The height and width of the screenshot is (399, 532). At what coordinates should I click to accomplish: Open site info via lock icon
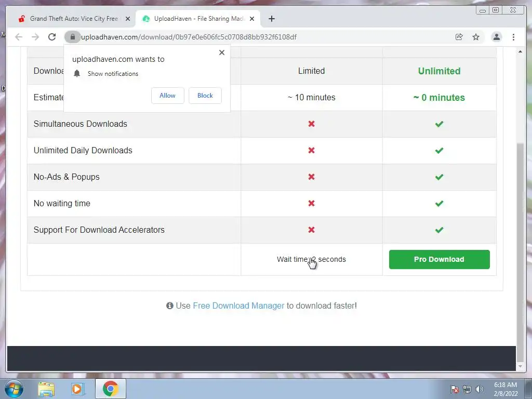[72, 37]
